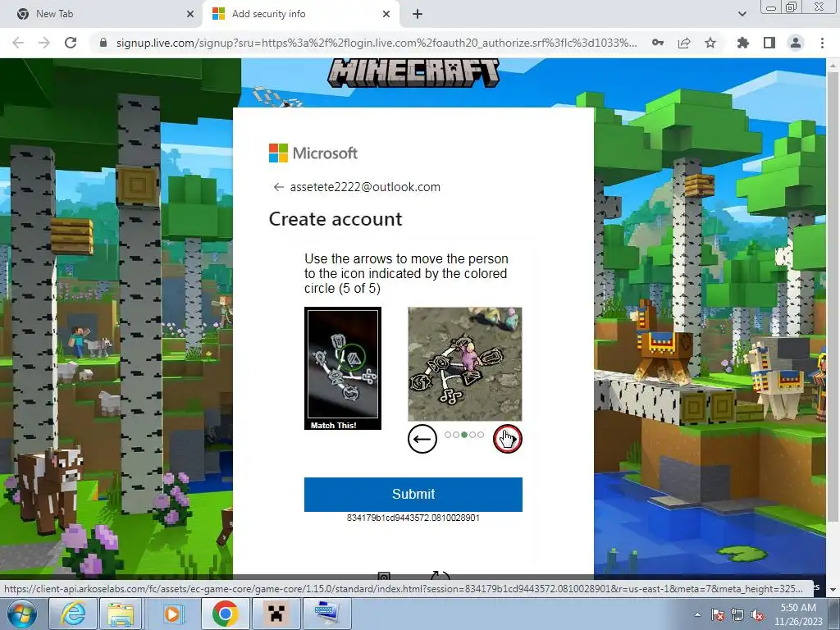840x630 pixels.
Task: Close the New Tab tab
Action: [190, 15]
